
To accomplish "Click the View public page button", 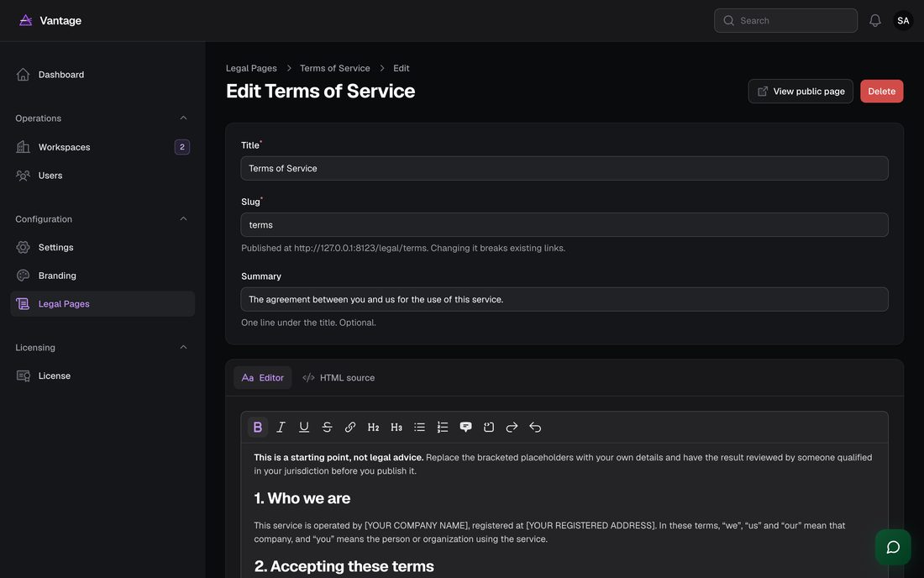I will (801, 92).
